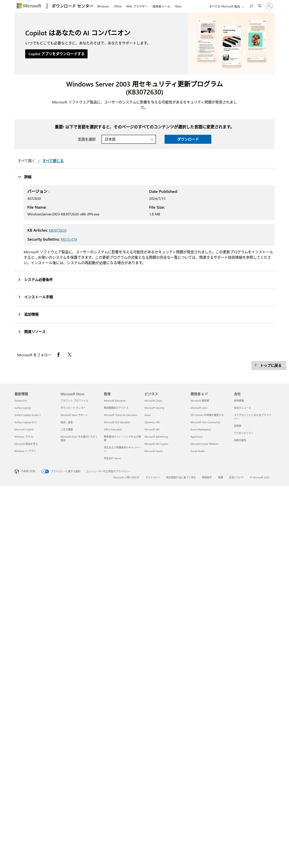This screenshot has height=868, width=289.
Task: Open Visual Studio footer link
Action: pos(197,451)
